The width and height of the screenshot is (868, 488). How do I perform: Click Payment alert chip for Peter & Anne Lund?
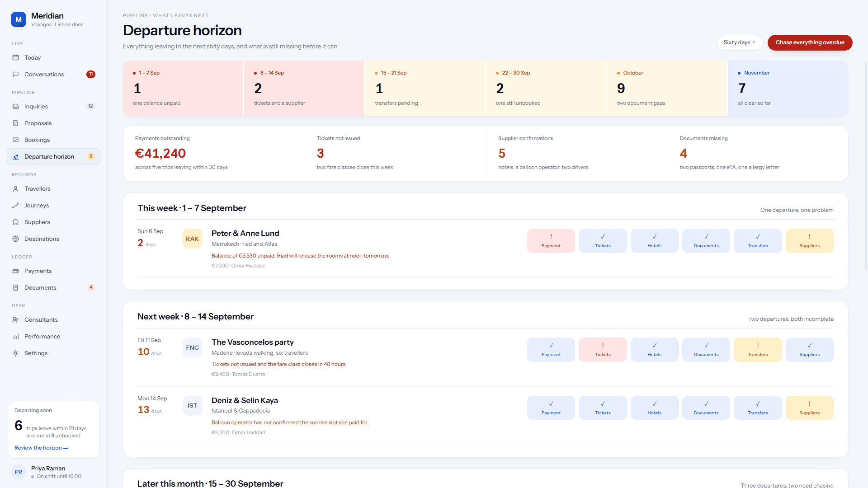[551, 241]
